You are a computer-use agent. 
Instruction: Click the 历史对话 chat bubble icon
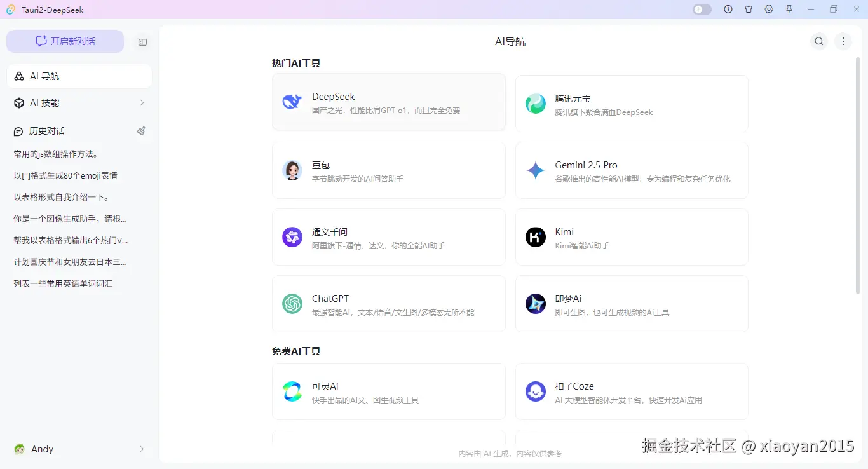coord(19,131)
